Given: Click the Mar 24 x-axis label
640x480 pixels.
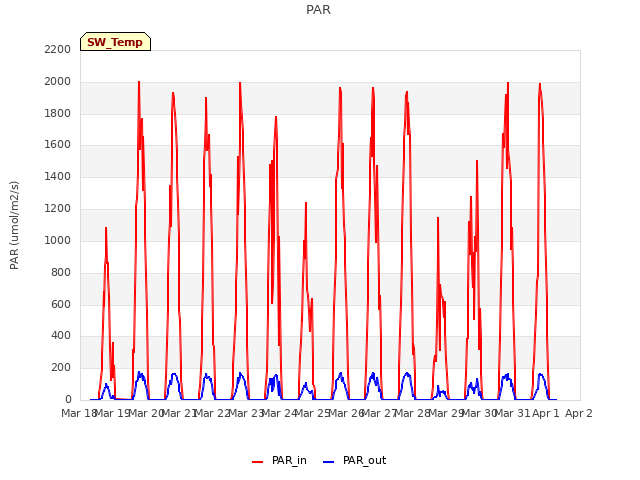Looking at the screenshot, I should [x=279, y=413].
